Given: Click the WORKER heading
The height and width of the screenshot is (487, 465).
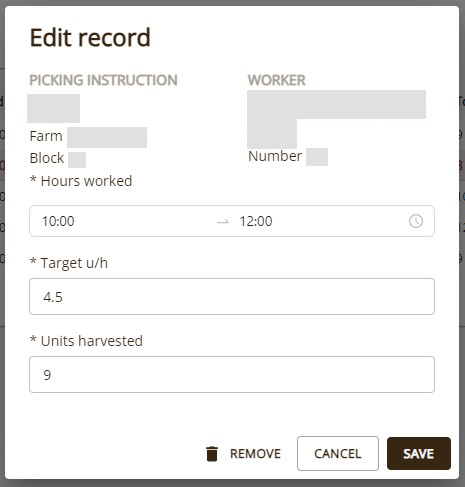Looking at the screenshot, I should click(276, 80).
